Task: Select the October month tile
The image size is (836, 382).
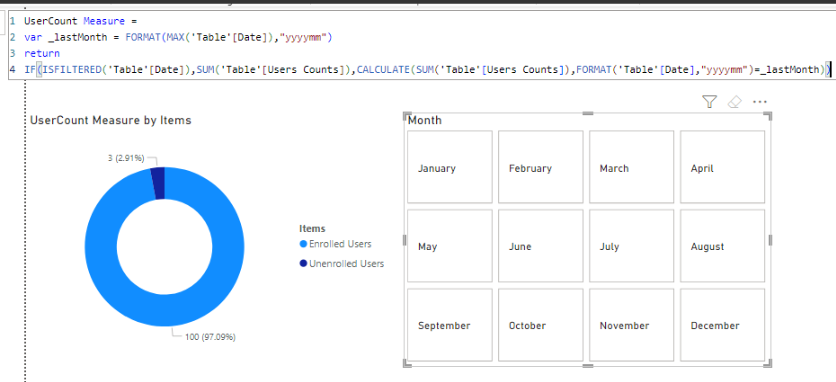Action: click(541, 324)
